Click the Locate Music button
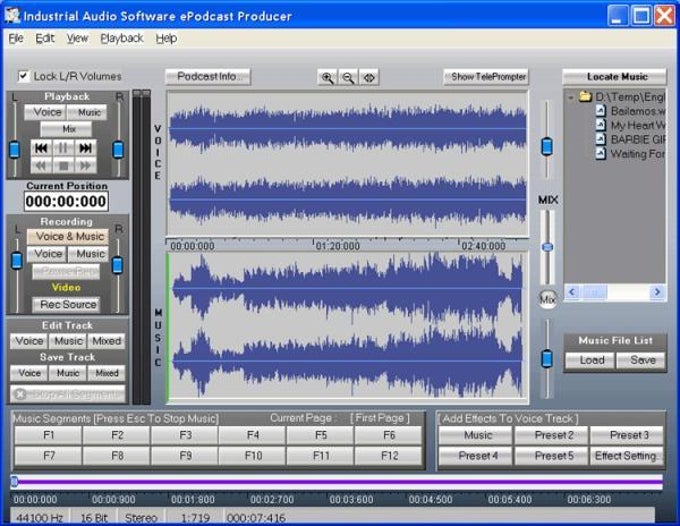 click(614, 77)
